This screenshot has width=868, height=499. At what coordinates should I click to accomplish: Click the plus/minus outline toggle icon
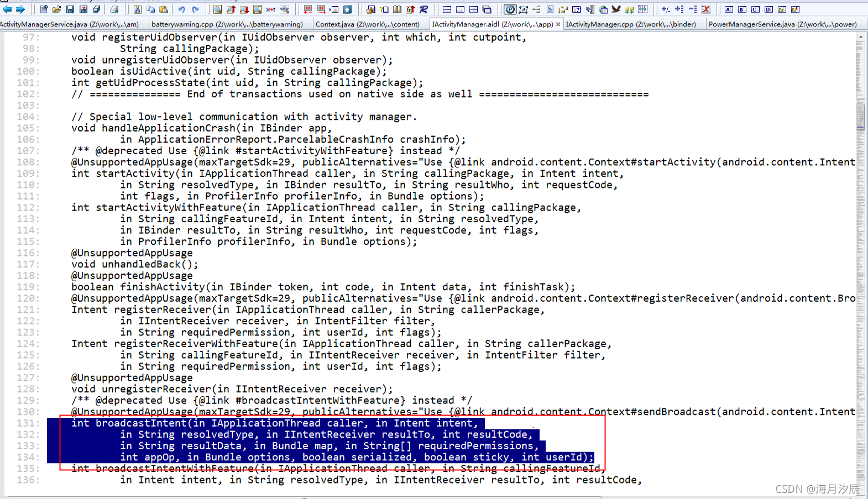(x=666, y=9)
